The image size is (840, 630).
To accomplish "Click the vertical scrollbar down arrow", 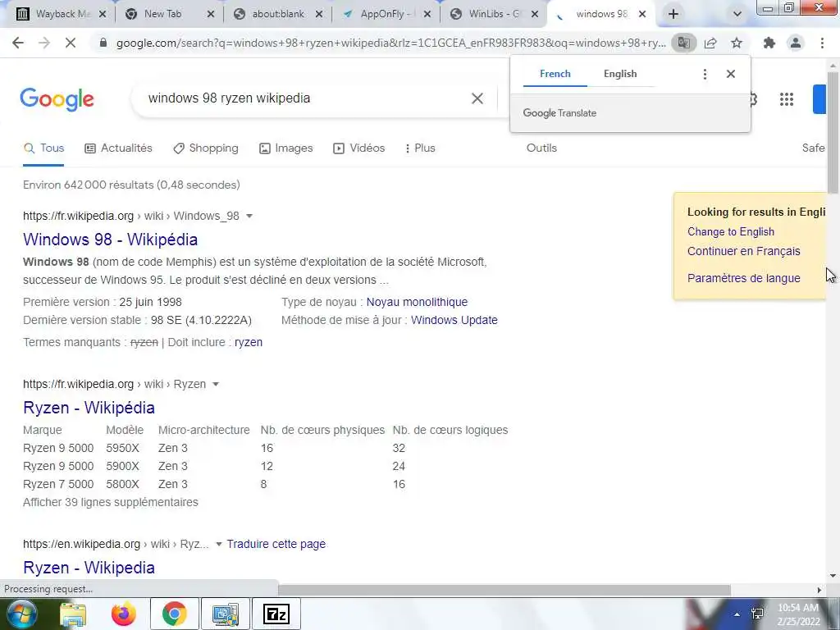I will [x=833, y=577].
